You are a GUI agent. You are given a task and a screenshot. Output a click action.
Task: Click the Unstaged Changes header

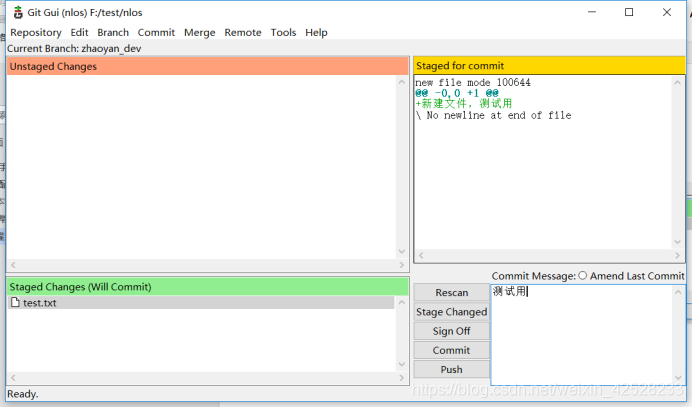(x=208, y=66)
